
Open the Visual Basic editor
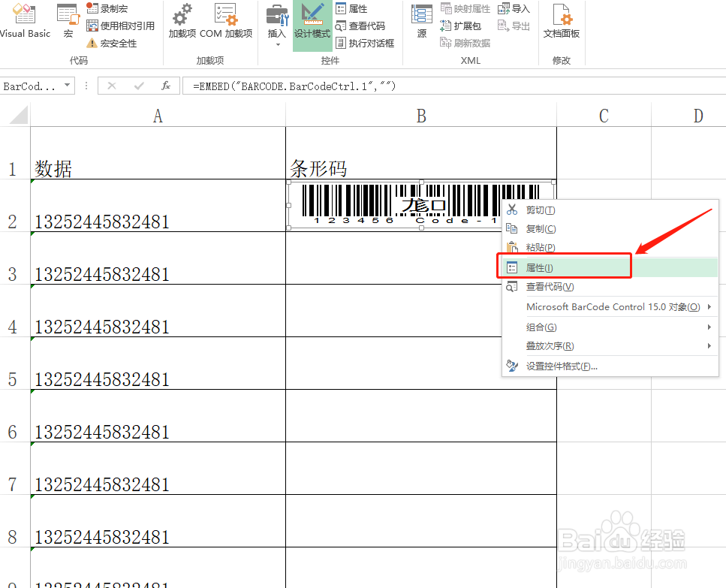click(25, 21)
